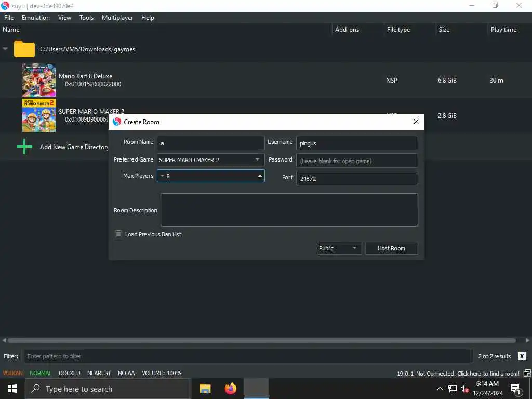The width and height of the screenshot is (532, 399).
Task: Toggle the NEAREST filter status button
Action: click(99, 373)
